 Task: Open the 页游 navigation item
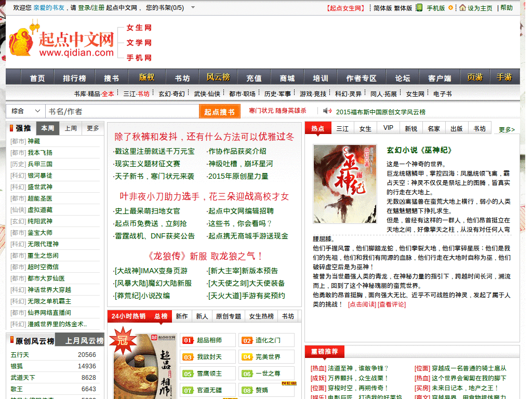475,77
